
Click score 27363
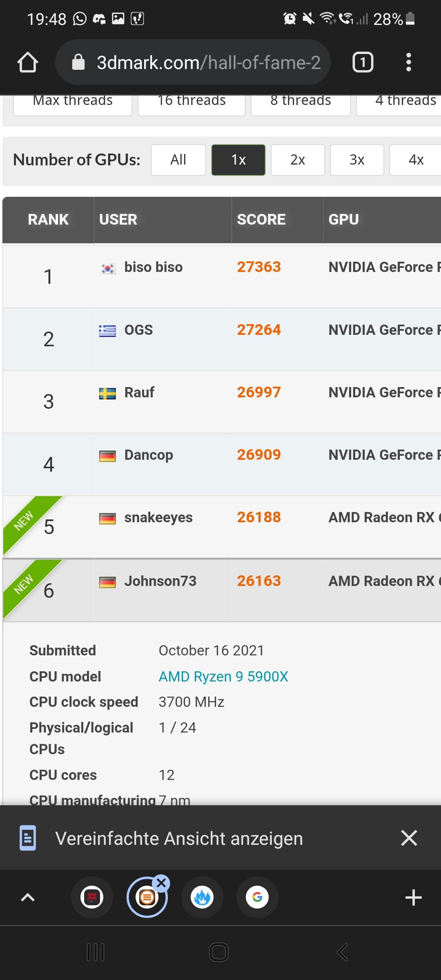[259, 267]
